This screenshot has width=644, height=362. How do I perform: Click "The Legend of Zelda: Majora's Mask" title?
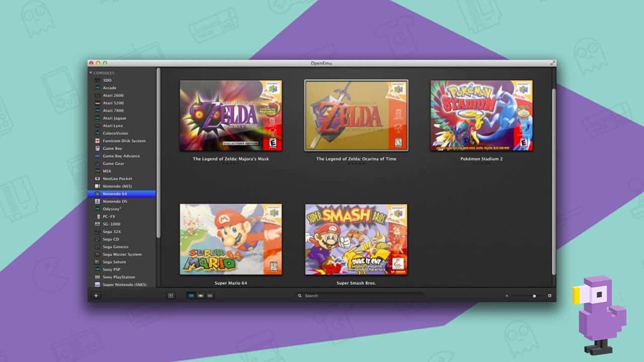tap(231, 159)
